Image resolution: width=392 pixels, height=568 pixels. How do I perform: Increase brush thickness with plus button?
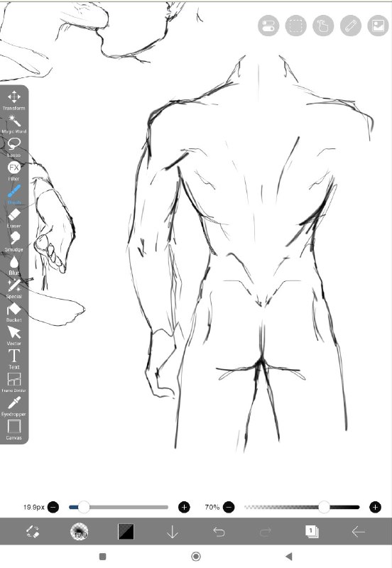tap(184, 507)
